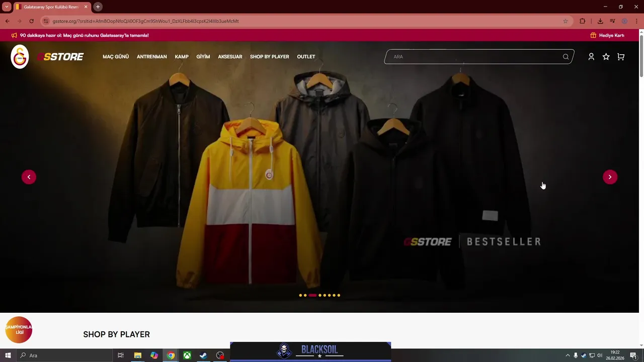Click the page vertical scrollbar thumb

641,55
